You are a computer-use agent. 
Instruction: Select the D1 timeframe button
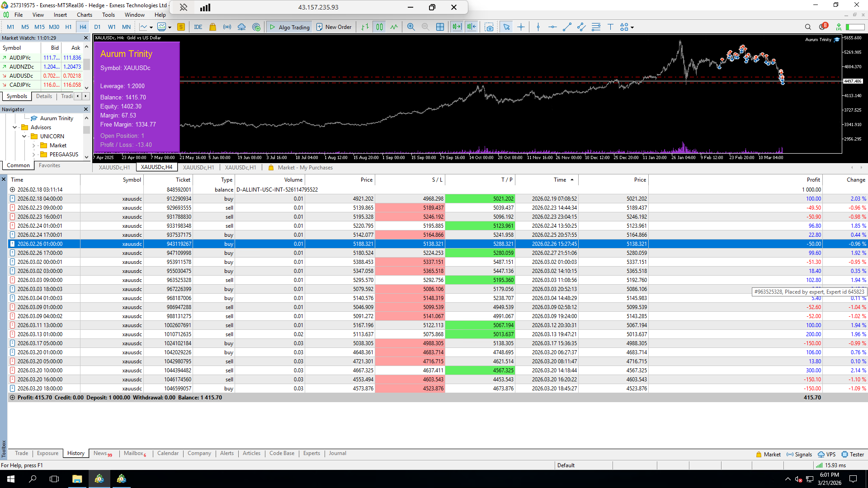pos(97,27)
